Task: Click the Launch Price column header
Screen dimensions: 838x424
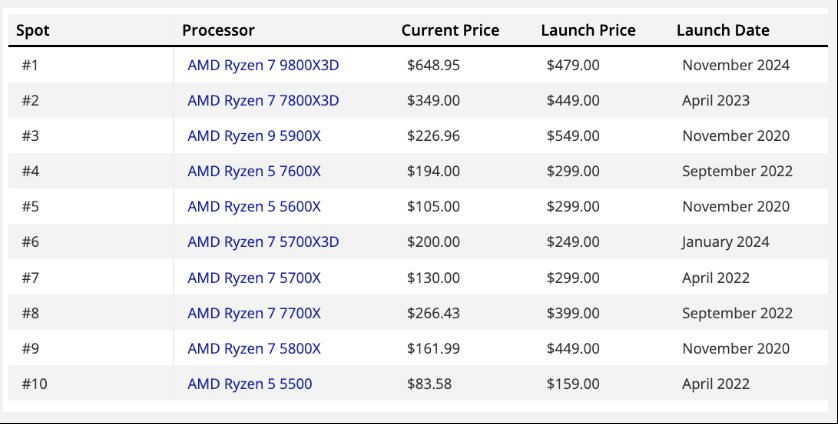Action: [588, 30]
